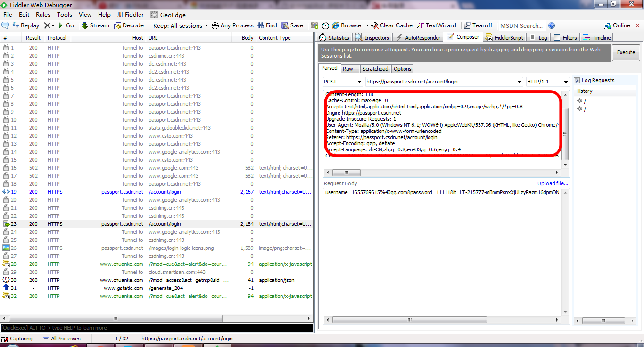Image resolution: width=644 pixels, height=347 pixels.
Task: Open the AutoResponder tab
Action: point(418,38)
